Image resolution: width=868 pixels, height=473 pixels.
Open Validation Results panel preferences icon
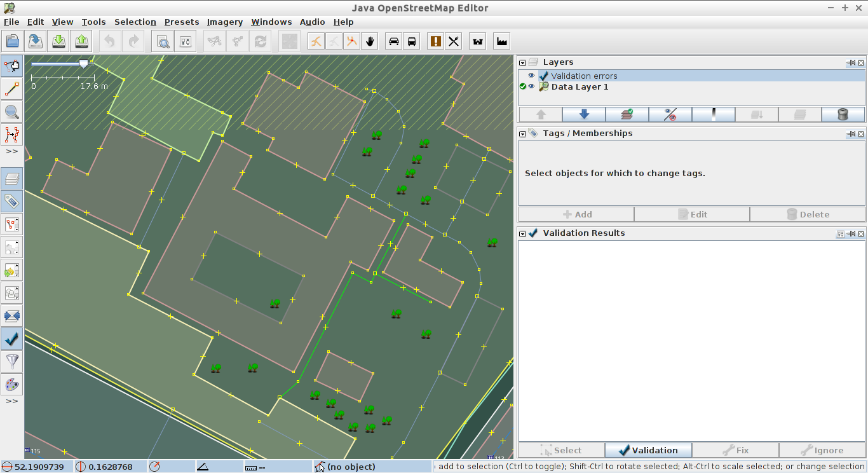point(841,234)
